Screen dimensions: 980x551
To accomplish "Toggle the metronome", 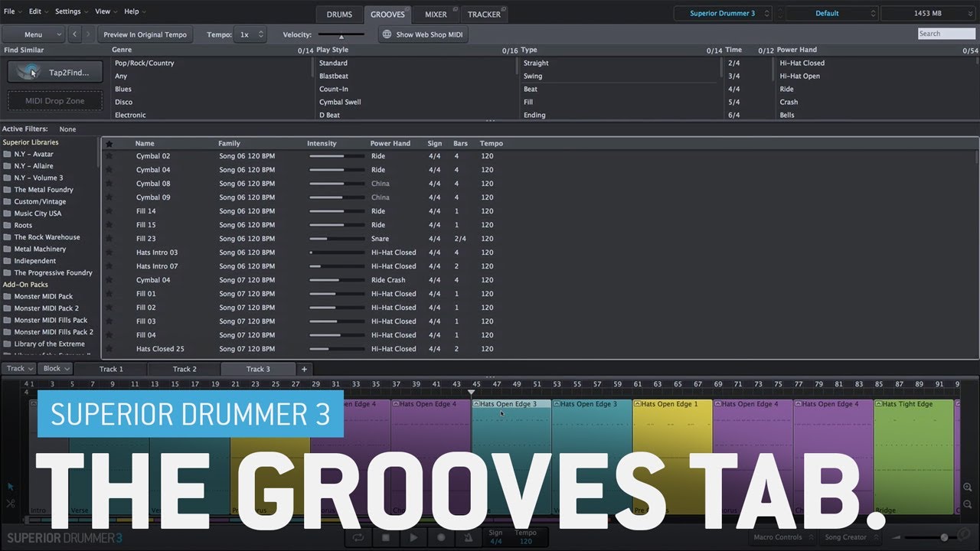I will [469, 537].
